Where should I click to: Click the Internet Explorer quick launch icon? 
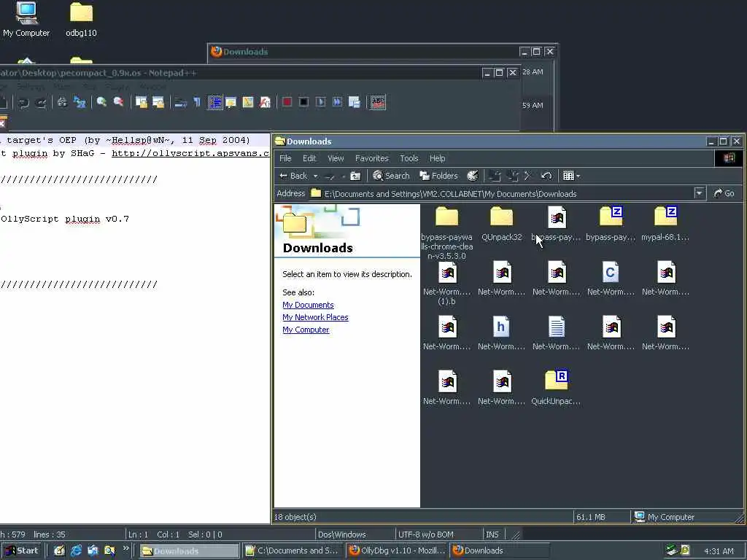tap(76, 551)
